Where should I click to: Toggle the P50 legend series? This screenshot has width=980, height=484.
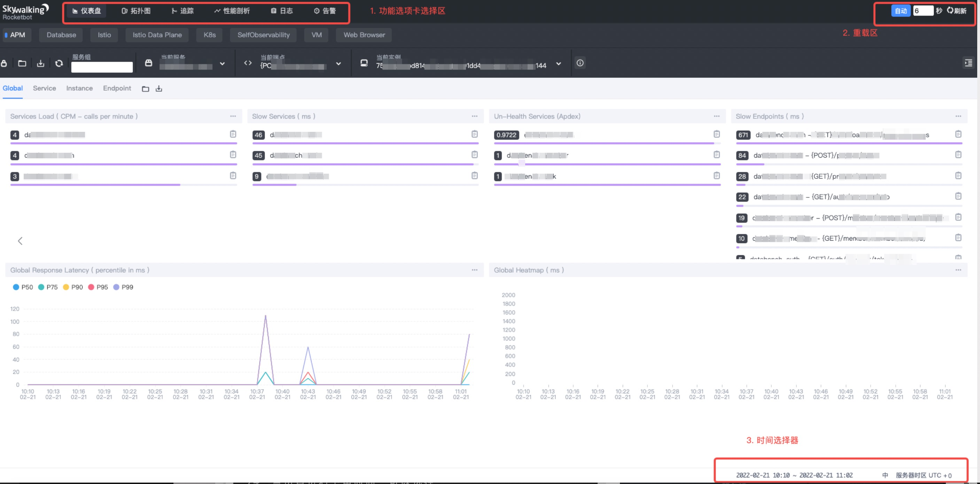point(23,287)
